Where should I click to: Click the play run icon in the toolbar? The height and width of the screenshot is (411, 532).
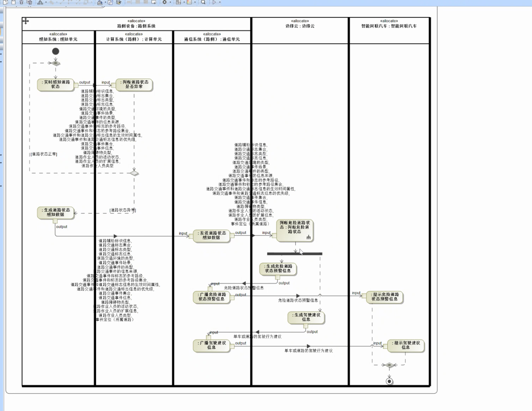pos(214,2)
